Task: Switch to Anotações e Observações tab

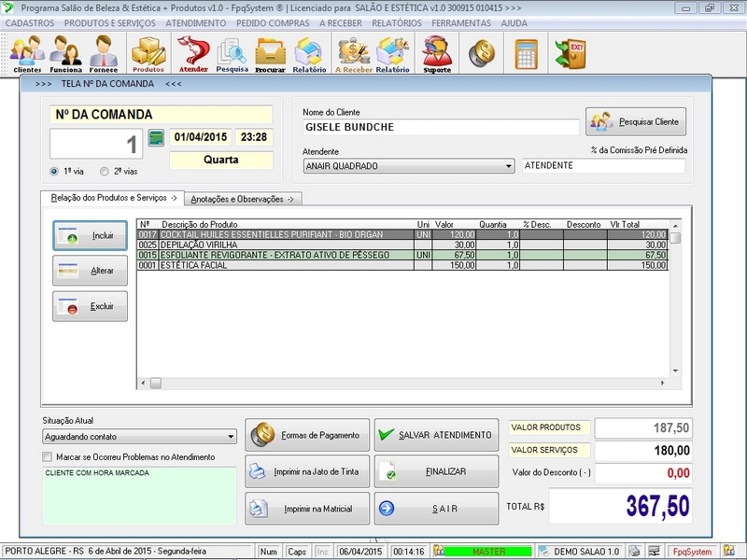Action: [242, 199]
